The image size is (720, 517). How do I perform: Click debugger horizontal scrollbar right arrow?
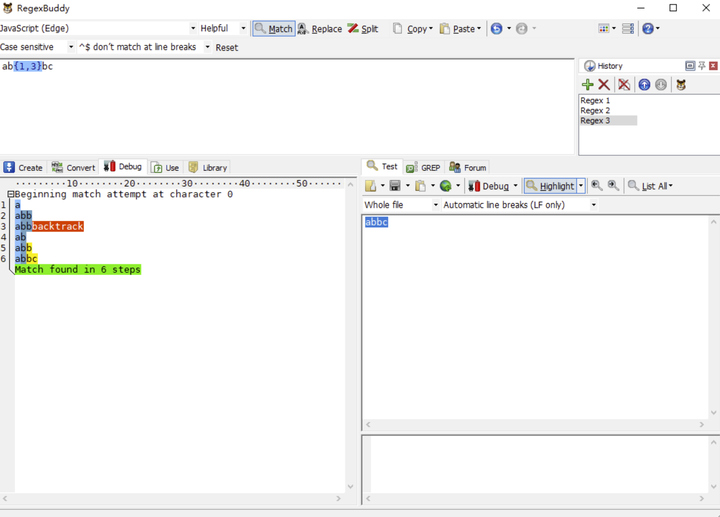(x=338, y=499)
